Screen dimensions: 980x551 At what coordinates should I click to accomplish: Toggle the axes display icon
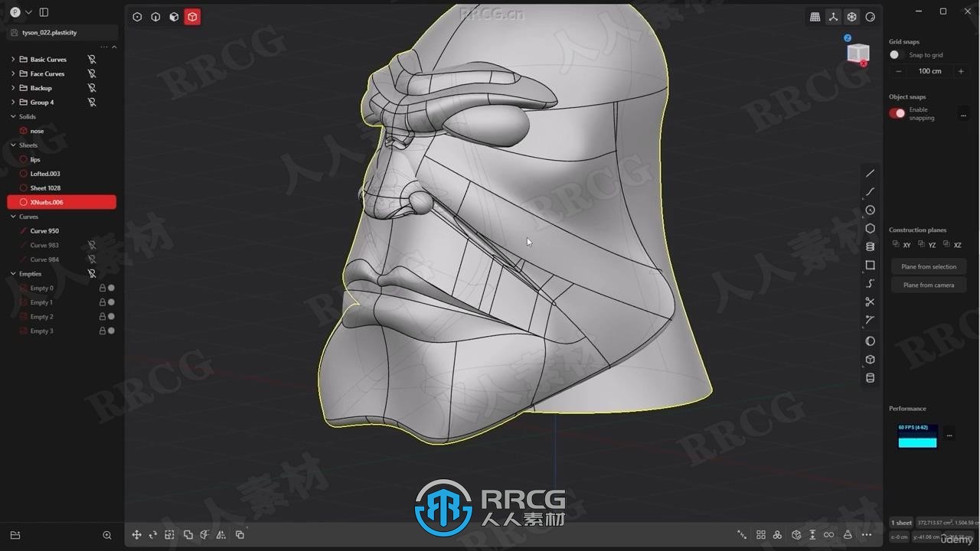click(833, 17)
